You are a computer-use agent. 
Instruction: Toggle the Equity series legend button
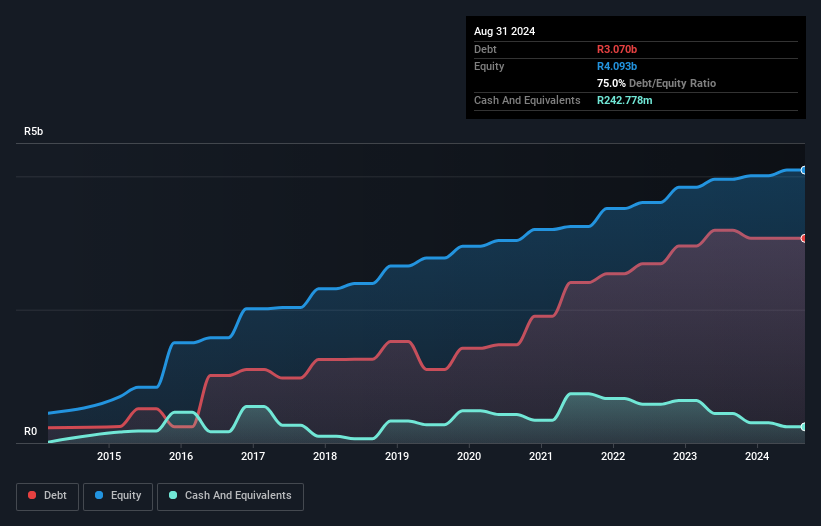[x=118, y=496]
